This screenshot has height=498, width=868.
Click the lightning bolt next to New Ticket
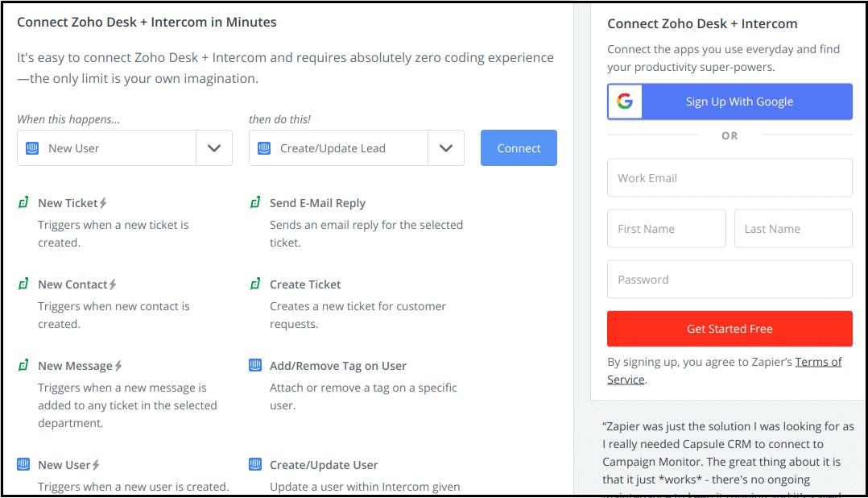click(x=103, y=203)
